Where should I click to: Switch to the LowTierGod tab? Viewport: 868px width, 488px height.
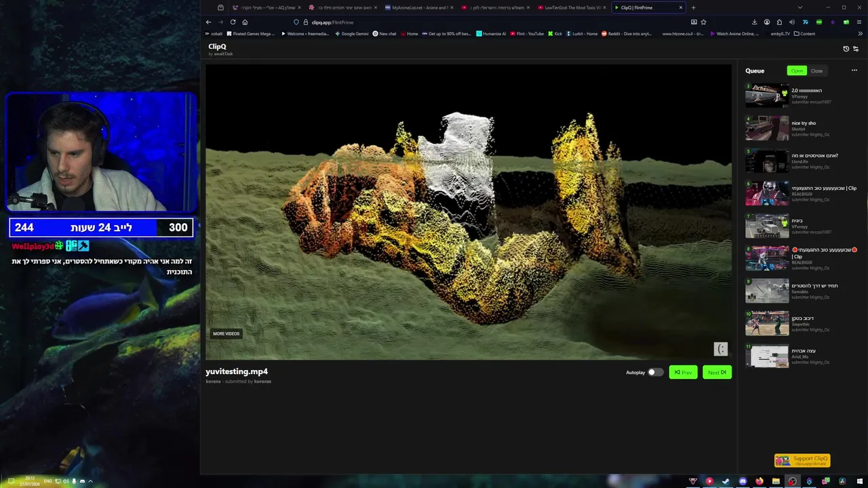click(572, 7)
